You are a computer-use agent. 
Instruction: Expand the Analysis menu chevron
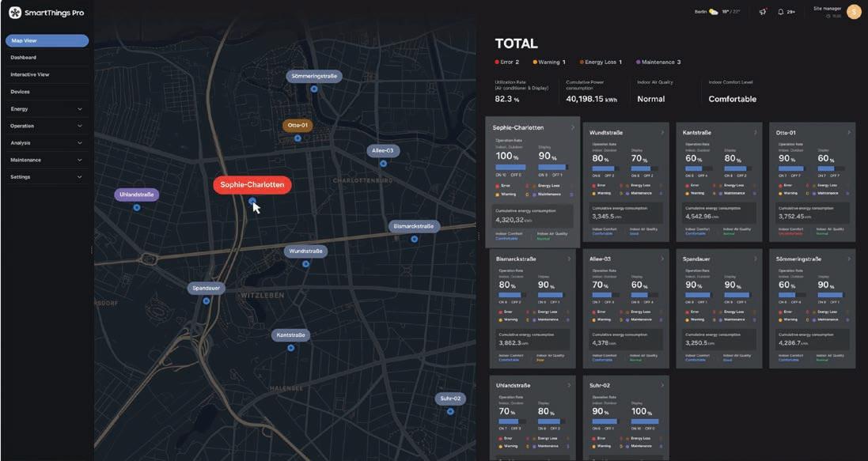(x=80, y=143)
